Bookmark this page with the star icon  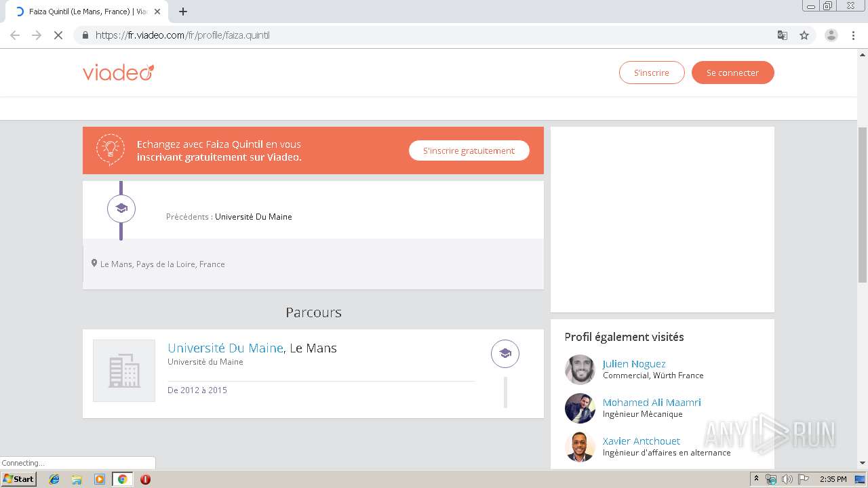804,35
